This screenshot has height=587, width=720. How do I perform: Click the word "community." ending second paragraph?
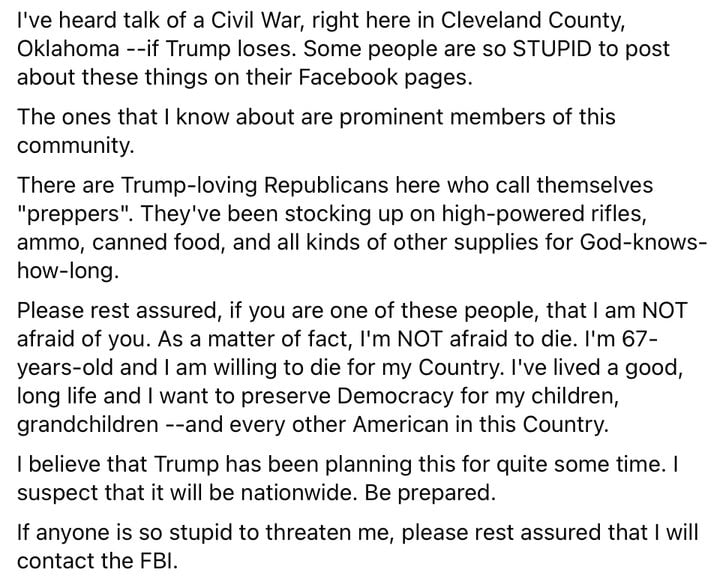tap(76, 146)
